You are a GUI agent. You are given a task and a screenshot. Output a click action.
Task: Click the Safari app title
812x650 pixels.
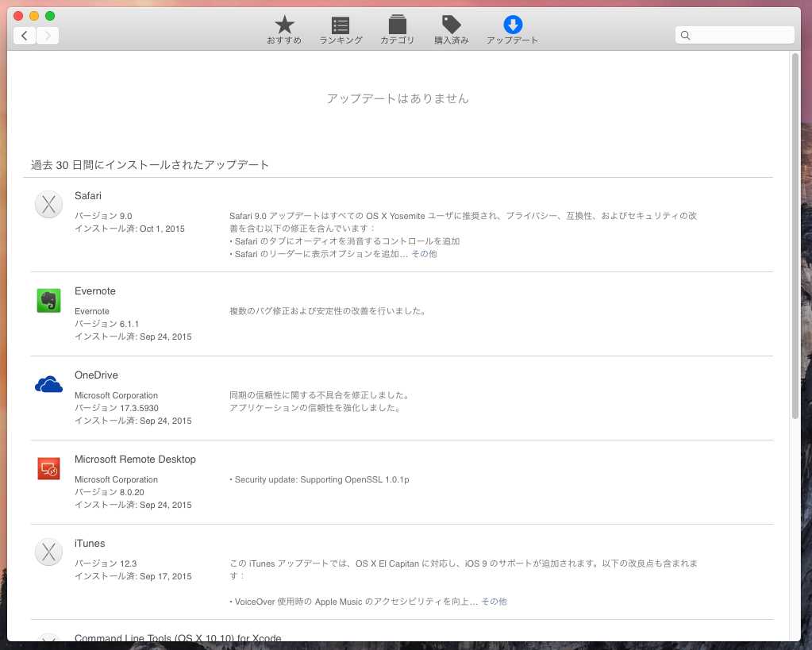(x=88, y=196)
